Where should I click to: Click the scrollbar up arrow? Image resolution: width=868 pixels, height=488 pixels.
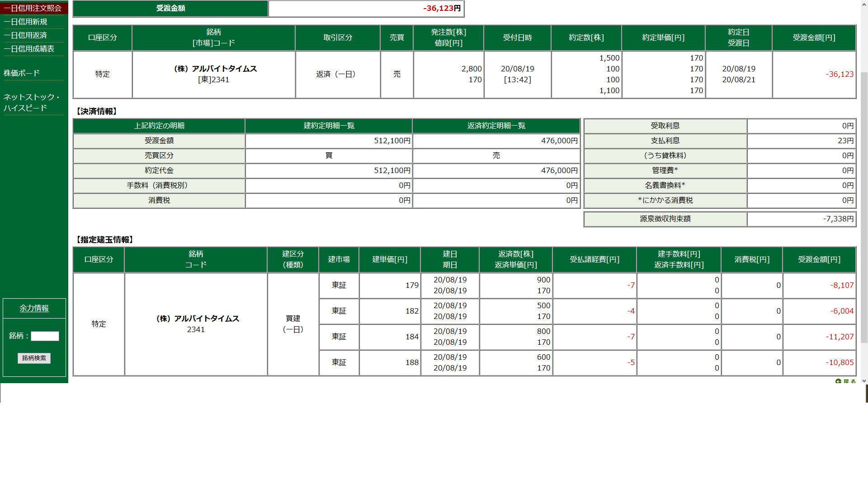point(864,4)
